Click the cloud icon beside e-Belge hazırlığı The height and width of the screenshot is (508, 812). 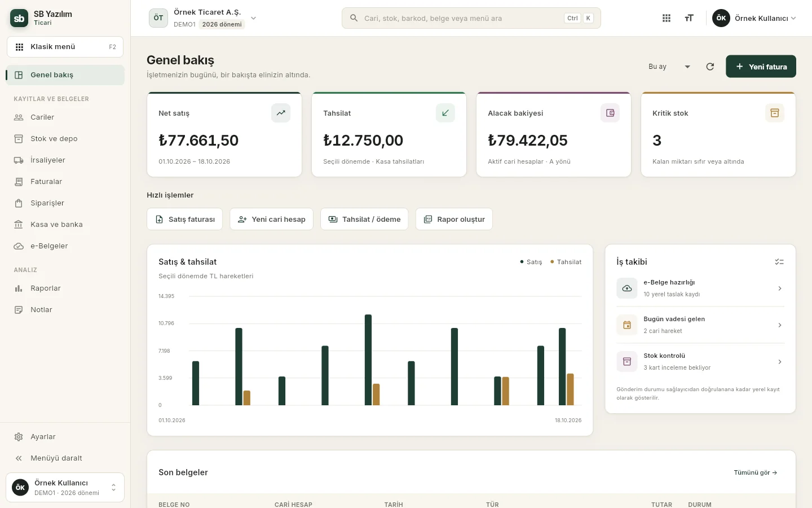click(x=627, y=288)
